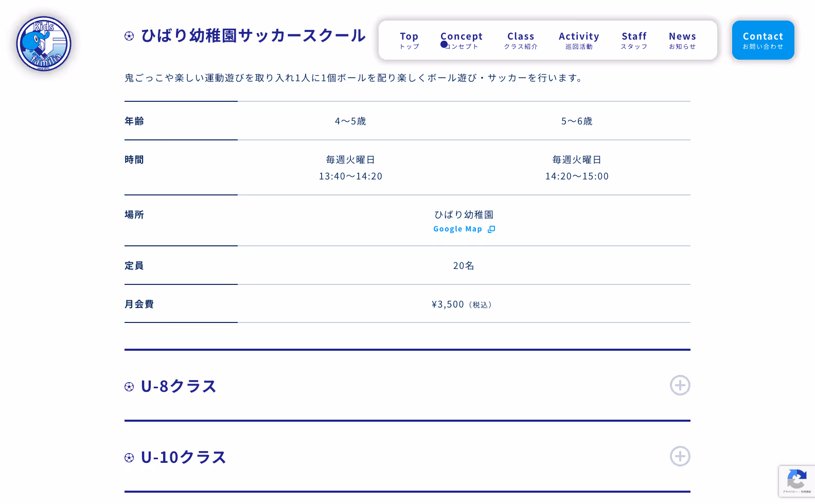The height and width of the screenshot is (504, 815).
Task: Expand the U-8クラス section with plus button
Action: point(680,385)
